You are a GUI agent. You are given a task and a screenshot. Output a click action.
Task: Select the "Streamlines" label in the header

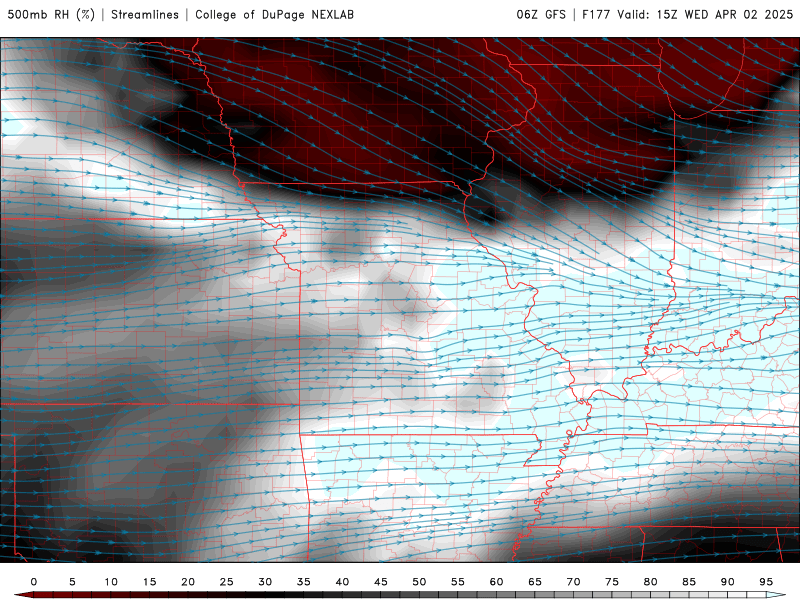point(145,15)
